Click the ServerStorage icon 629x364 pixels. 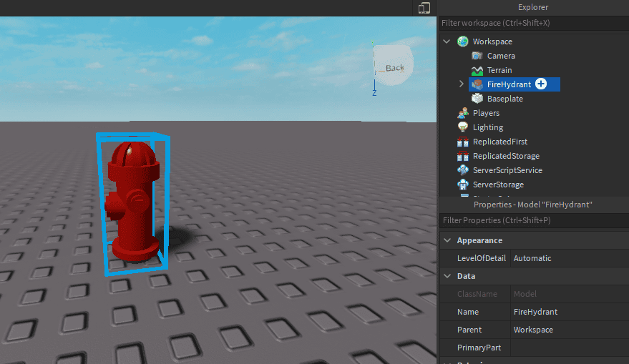pyautogui.click(x=463, y=185)
